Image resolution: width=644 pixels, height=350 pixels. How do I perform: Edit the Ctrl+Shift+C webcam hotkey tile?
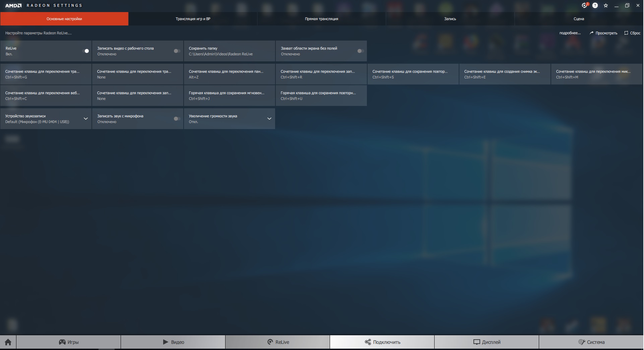coord(46,96)
